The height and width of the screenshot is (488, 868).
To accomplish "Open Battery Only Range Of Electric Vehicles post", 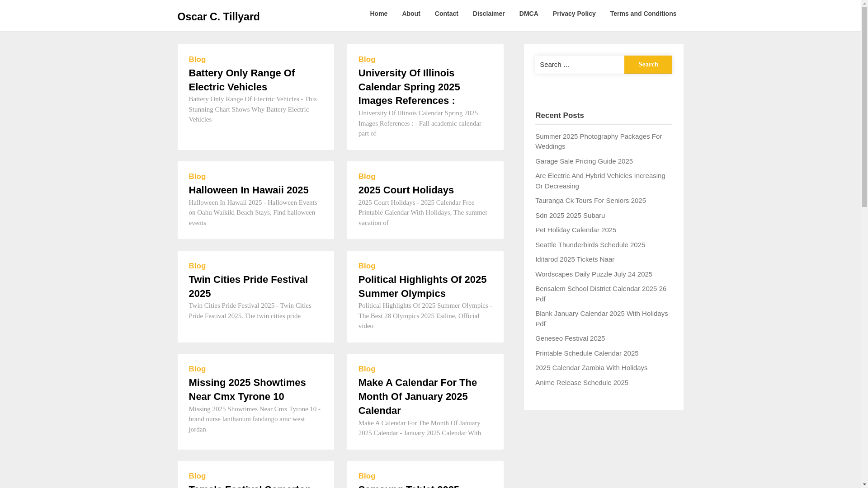I will tap(242, 80).
